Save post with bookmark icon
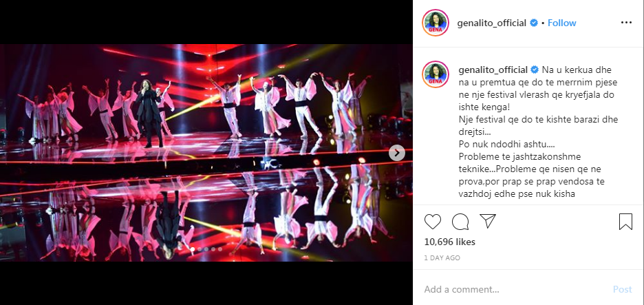The width and height of the screenshot is (644, 305). pyautogui.click(x=625, y=222)
